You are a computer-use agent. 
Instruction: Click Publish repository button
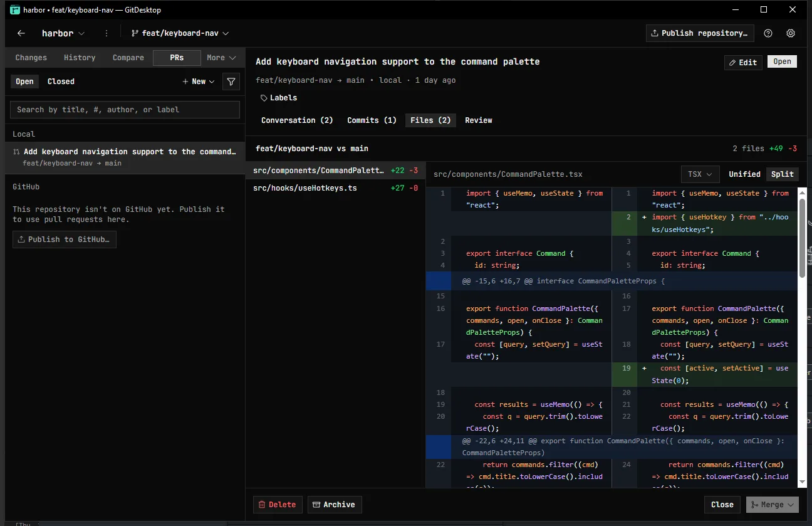click(x=700, y=33)
